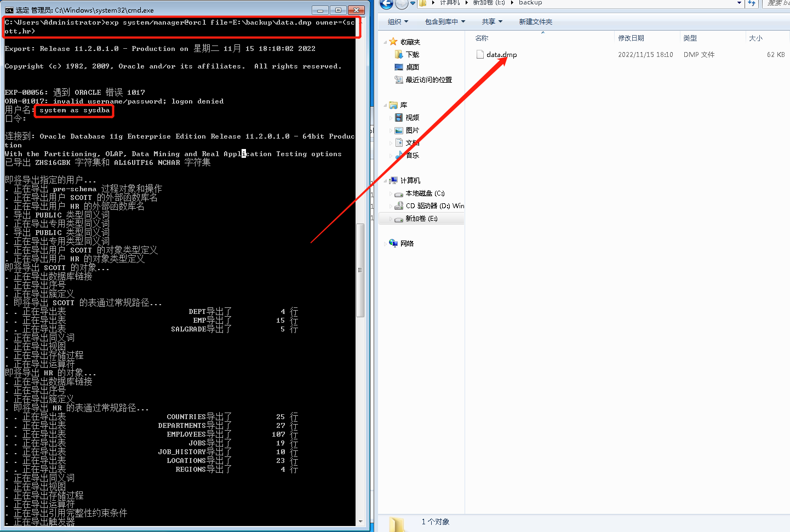Click backup in the address breadcrumb
Viewport: 790px width, 532px height.
click(530, 3)
